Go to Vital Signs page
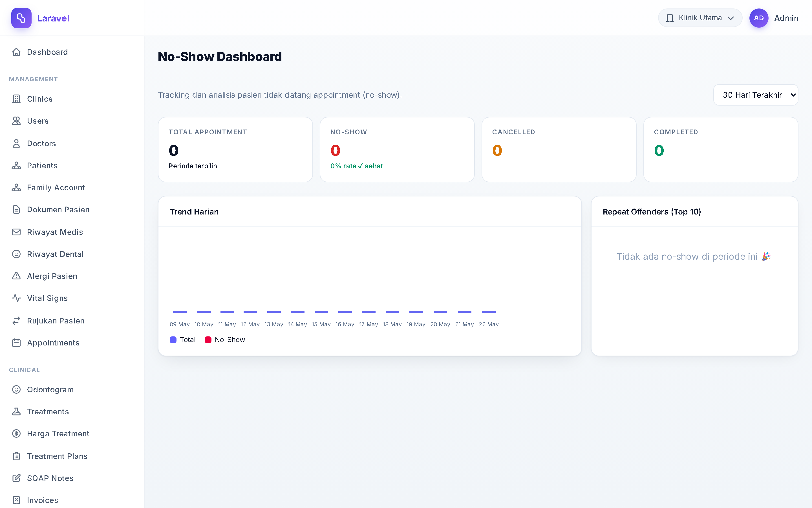Screen dimensions: 812x508 coord(72,298)
